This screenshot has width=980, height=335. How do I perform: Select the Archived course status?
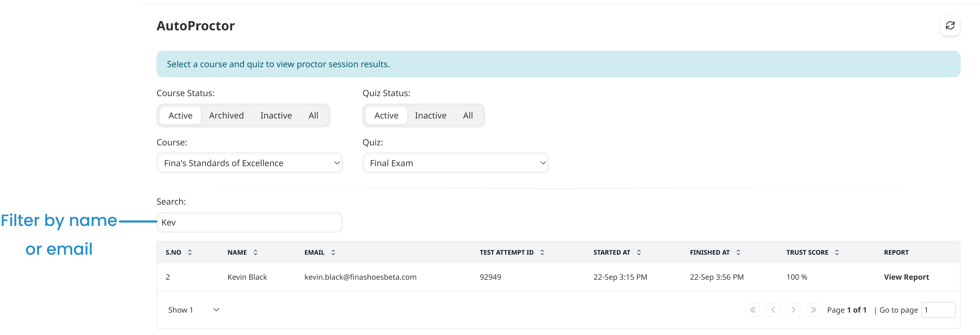tap(226, 115)
